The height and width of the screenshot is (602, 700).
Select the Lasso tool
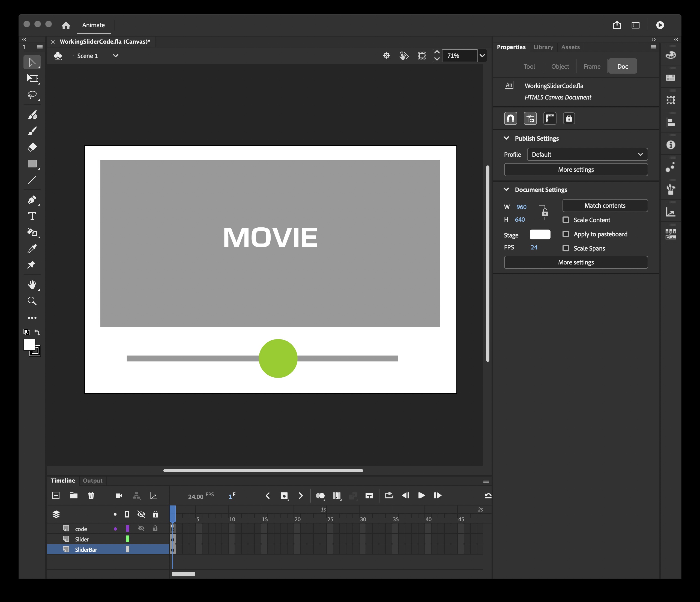pyautogui.click(x=32, y=95)
